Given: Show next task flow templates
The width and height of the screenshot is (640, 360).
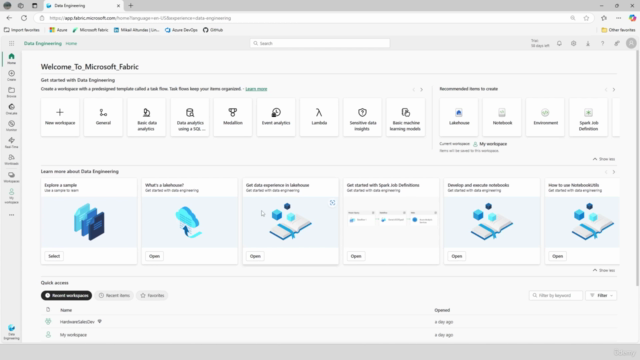Looking at the screenshot, I should (422, 89).
